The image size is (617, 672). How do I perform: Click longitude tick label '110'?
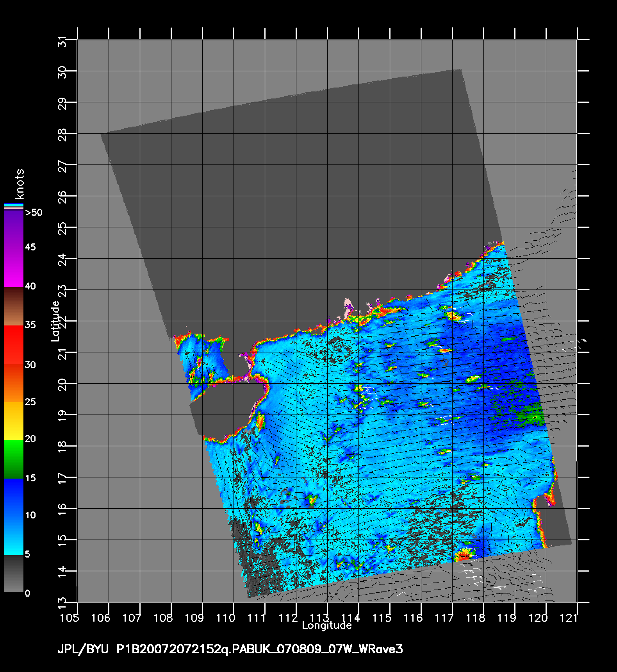pyautogui.click(x=226, y=618)
